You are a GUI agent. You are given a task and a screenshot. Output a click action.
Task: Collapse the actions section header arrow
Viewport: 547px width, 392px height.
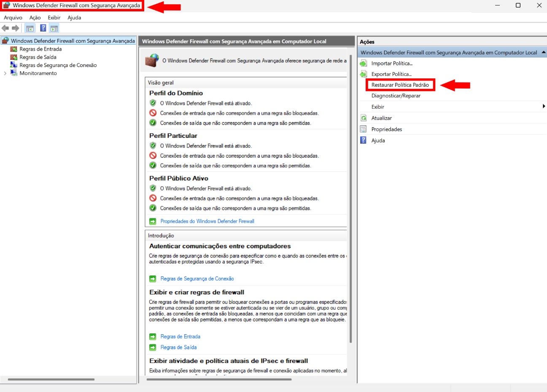point(543,53)
